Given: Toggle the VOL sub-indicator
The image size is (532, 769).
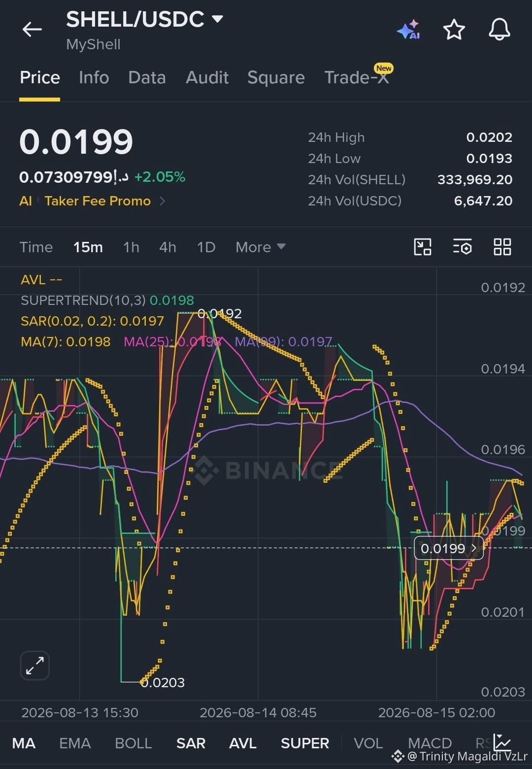Looking at the screenshot, I should 368,743.
